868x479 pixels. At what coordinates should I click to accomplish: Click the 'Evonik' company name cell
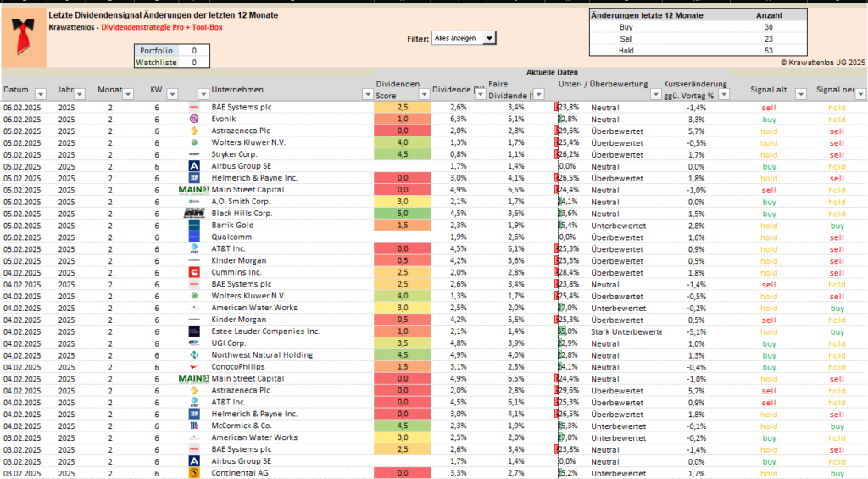[x=224, y=119]
